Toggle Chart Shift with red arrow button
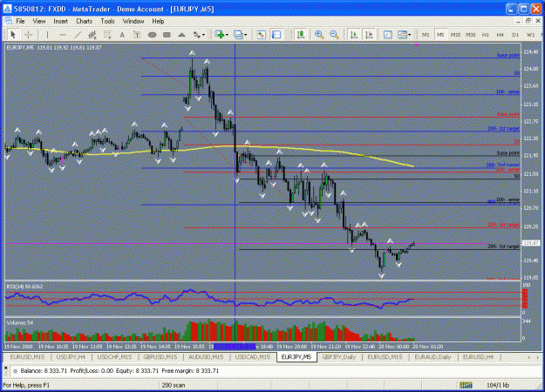 369,34
